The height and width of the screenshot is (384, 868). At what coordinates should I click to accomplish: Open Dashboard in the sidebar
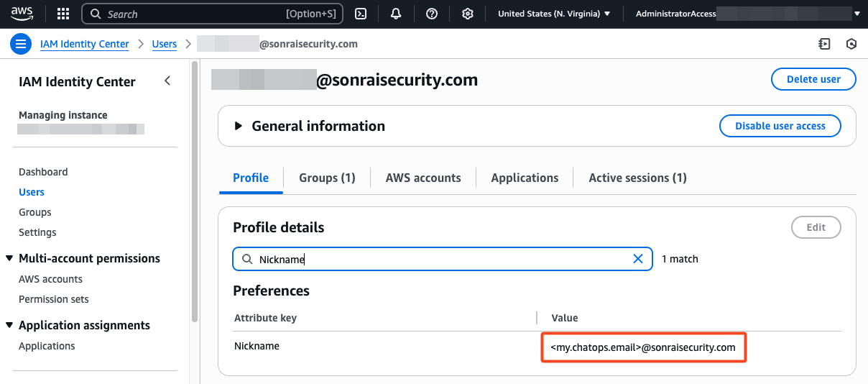[43, 172]
